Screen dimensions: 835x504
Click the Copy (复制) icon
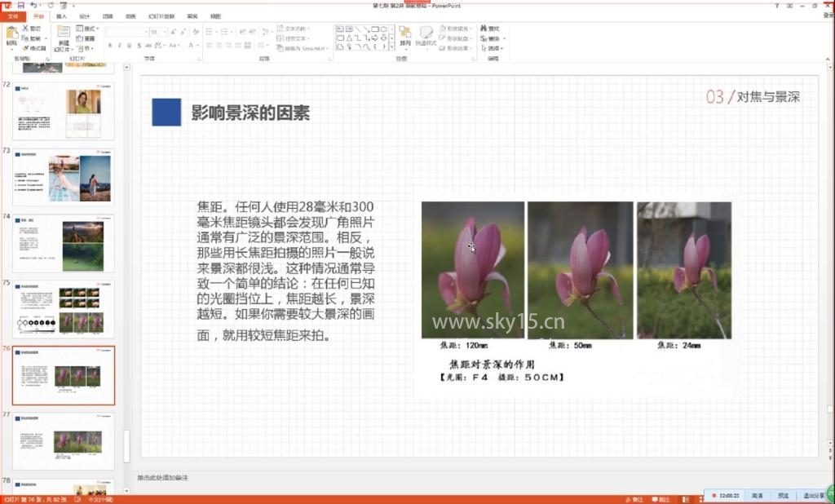(32, 38)
